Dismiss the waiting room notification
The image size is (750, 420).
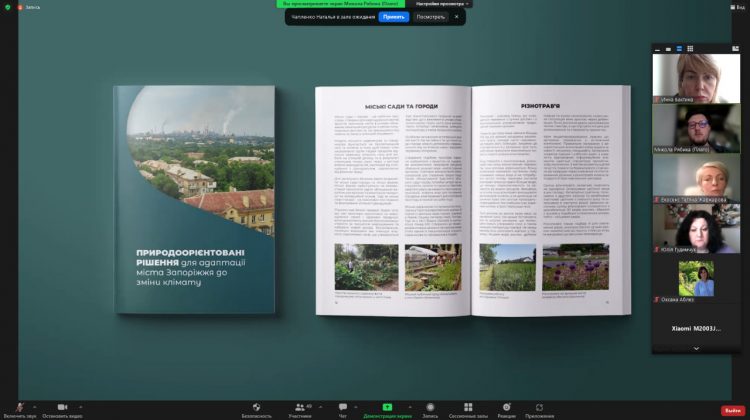[457, 17]
